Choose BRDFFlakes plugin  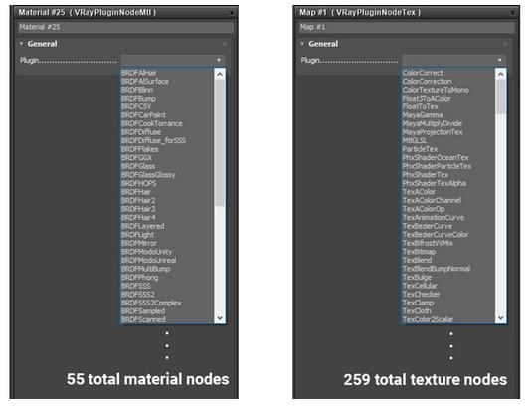click(x=140, y=149)
